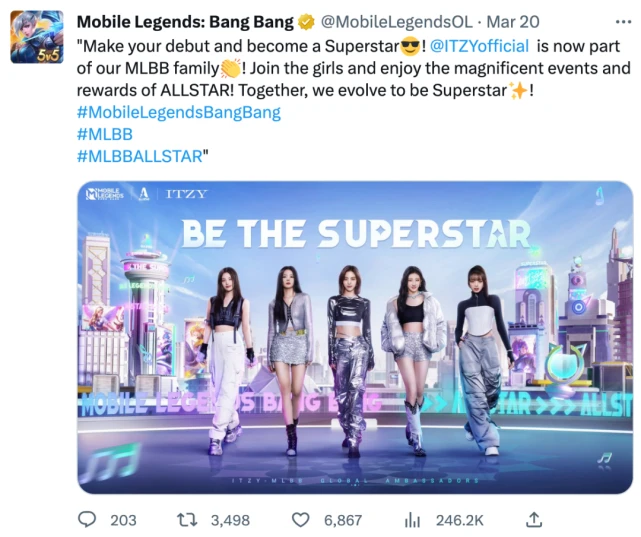The height and width of the screenshot is (537, 641).
Task: Open the #MobileLegendsBangBang hashtag
Action: click(x=178, y=112)
